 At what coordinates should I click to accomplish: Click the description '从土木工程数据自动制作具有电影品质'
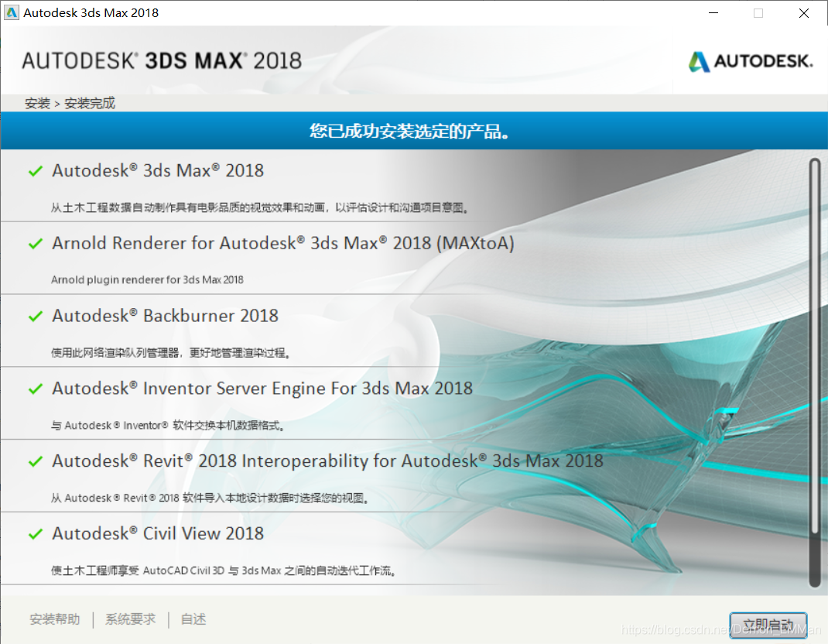[x=260, y=207]
